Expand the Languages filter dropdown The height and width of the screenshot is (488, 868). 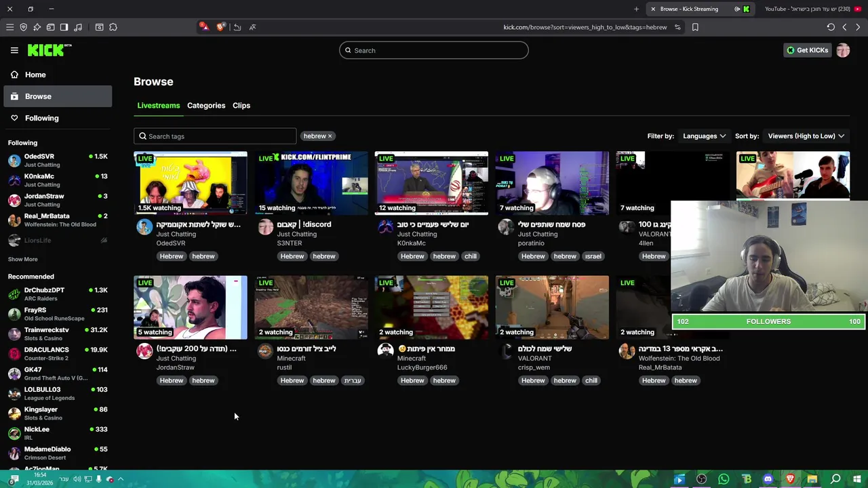704,136
